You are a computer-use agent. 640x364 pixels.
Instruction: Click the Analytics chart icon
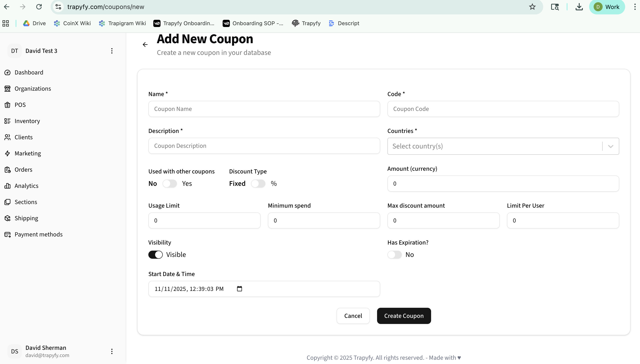(x=7, y=186)
